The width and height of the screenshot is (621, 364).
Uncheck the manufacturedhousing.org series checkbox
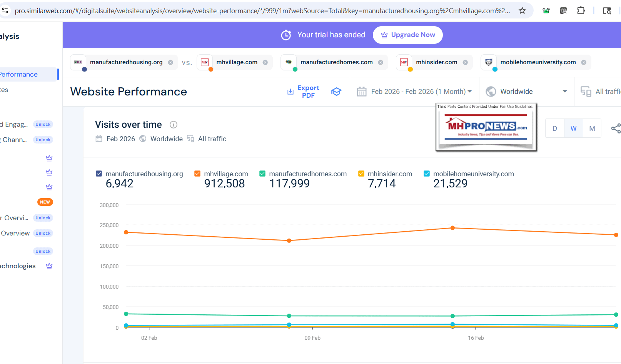tap(99, 174)
